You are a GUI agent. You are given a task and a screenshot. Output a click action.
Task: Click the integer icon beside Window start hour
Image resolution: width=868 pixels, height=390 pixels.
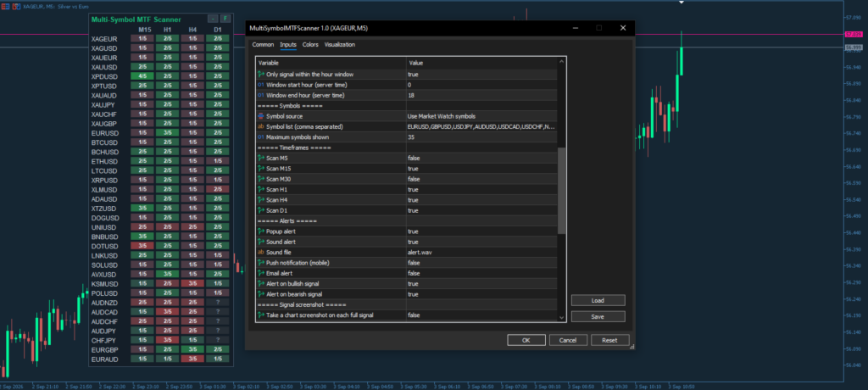pyautogui.click(x=261, y=85)
